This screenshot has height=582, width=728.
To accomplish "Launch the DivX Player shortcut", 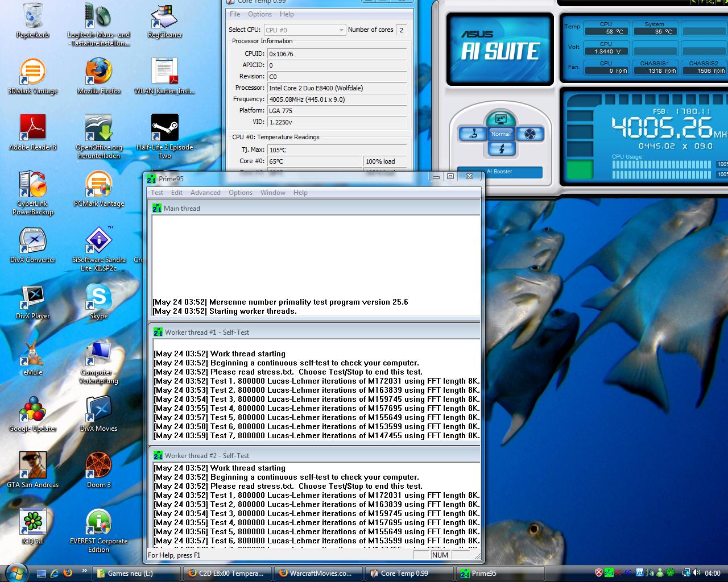I will (x=32, y=301).
